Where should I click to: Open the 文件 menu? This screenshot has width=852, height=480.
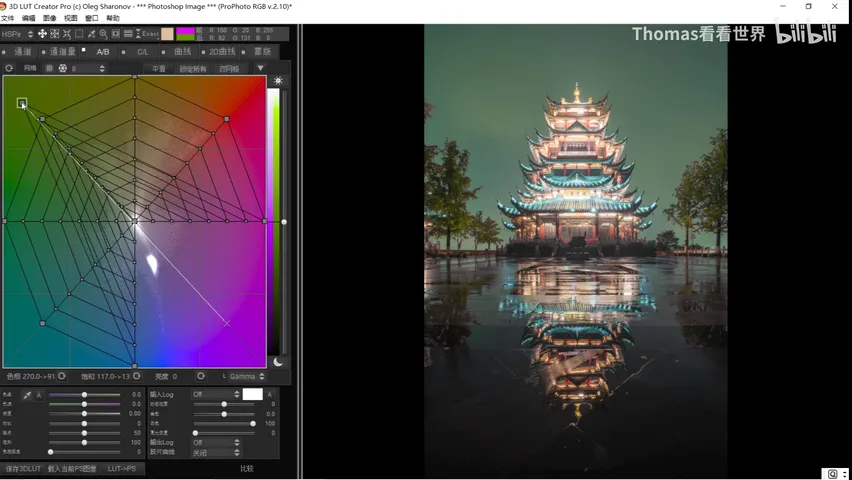point(8,18)
